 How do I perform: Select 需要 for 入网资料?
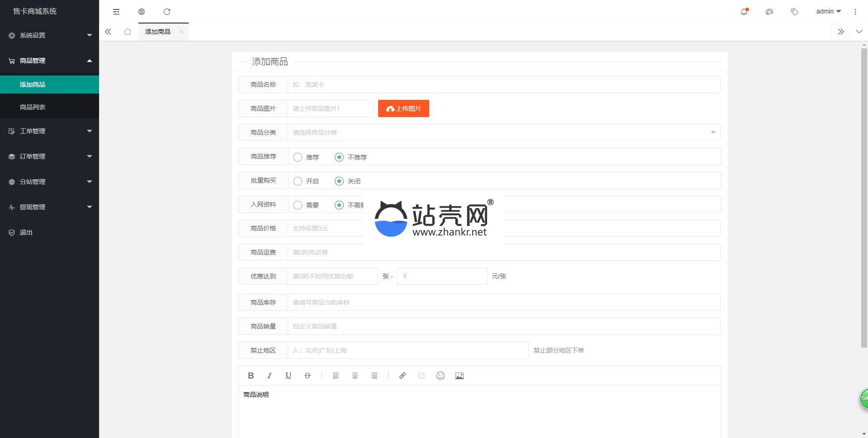tap(298, 205)
